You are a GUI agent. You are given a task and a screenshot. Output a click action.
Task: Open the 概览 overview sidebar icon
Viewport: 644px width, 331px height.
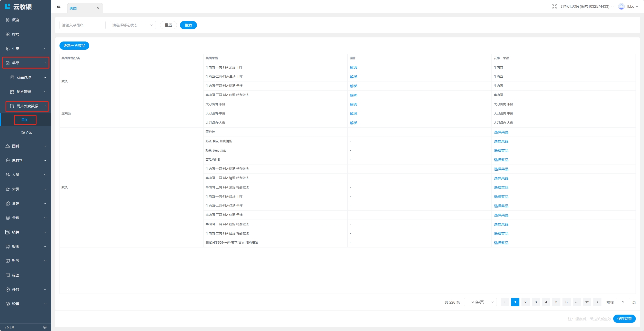click(x=8, y=20)
